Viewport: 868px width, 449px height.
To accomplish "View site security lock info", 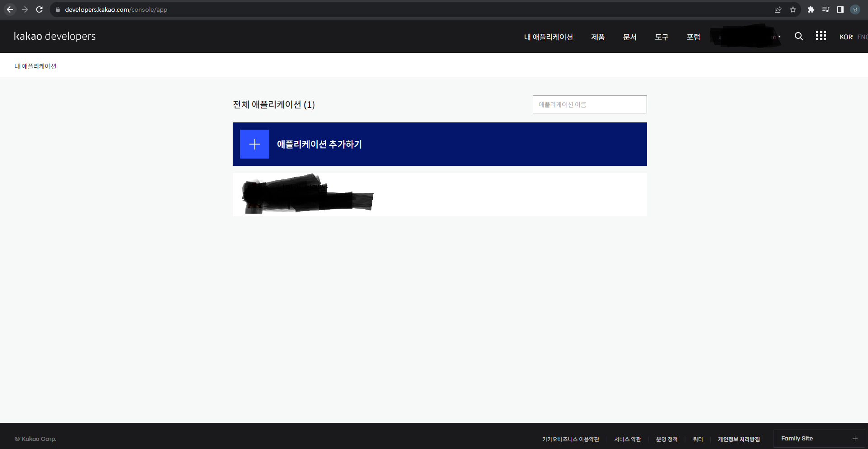I will coord(57,9).
